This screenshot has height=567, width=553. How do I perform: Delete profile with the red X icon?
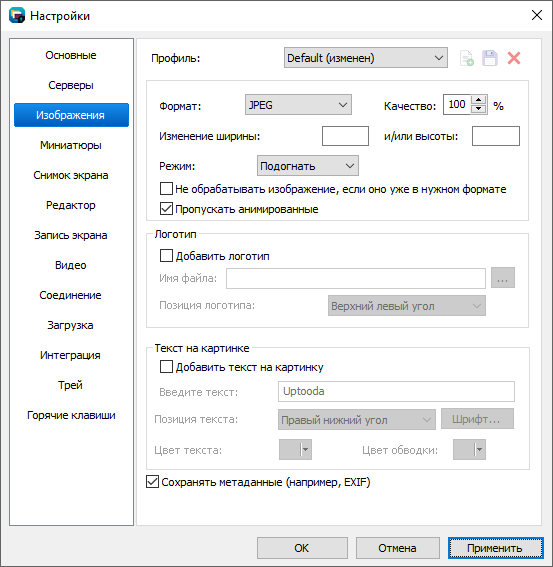pyautogui.click(x=514, y=58)
